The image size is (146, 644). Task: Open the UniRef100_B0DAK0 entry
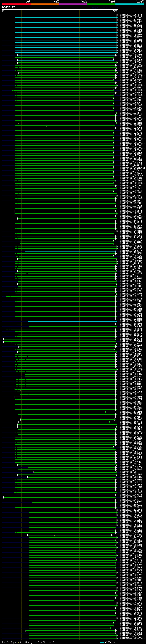tap(131, 349)
